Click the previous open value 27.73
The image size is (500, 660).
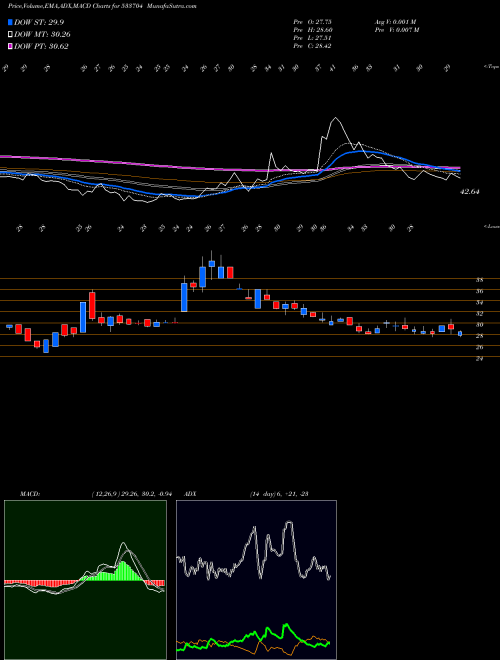pos(323,22)
